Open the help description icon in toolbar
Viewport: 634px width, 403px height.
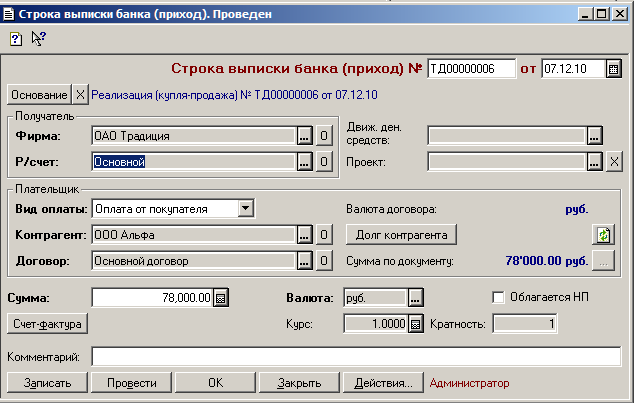point(16,39)
